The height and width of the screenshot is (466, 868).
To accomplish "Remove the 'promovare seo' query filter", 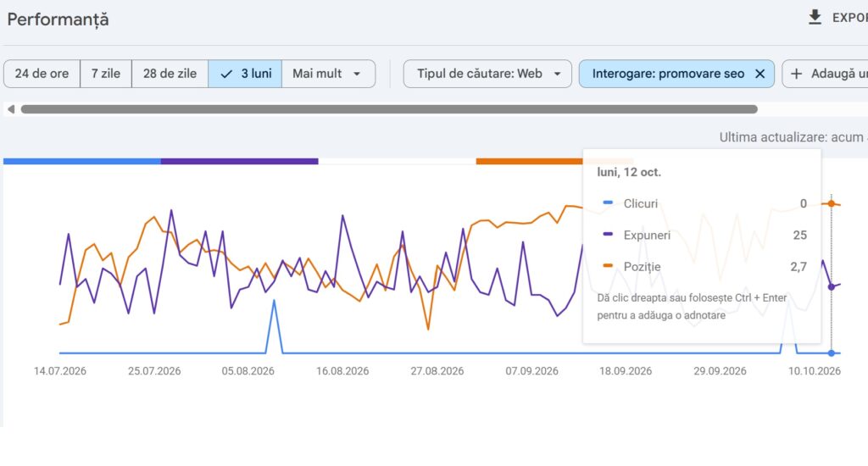I will coord(760,74).
